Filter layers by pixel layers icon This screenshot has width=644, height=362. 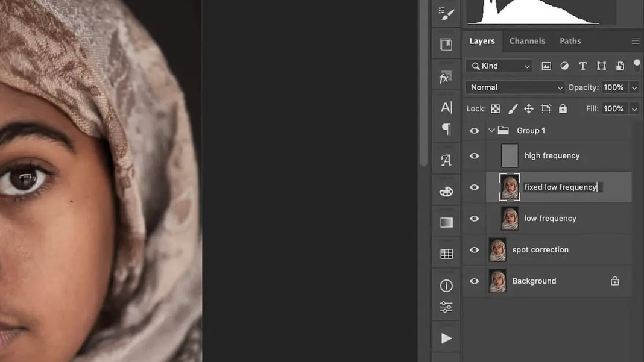tap(546, 66)
